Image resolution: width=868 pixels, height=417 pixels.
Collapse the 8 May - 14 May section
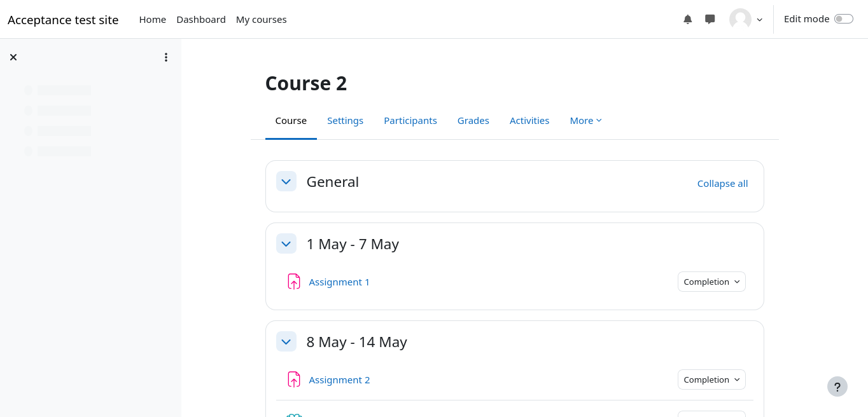click(x=286, y=341)
